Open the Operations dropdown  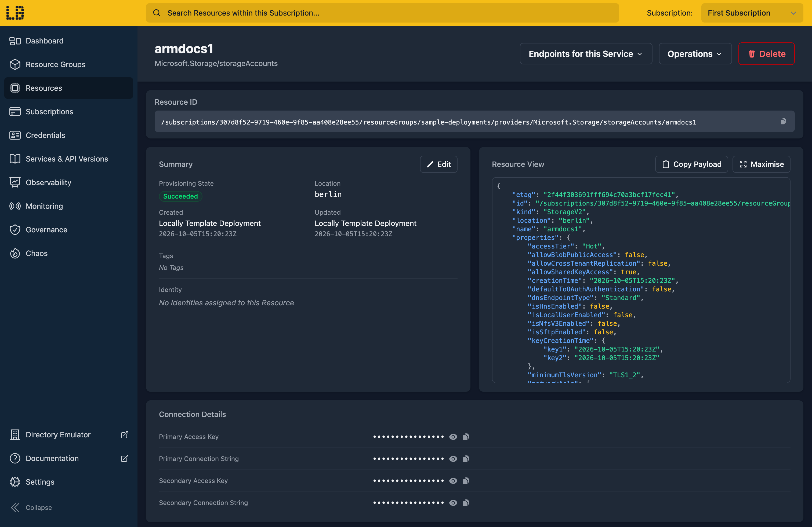[695, 53]
